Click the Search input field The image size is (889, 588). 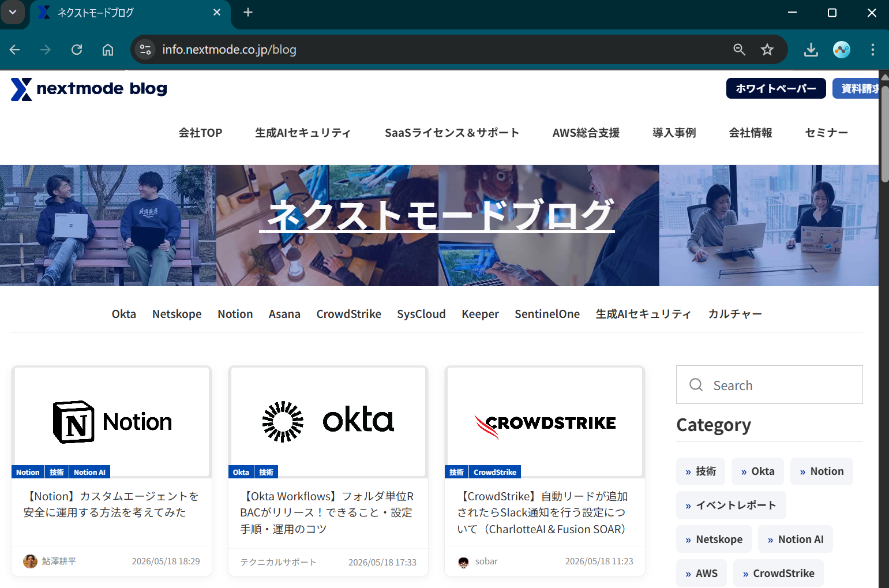click(x=770, y=385)
